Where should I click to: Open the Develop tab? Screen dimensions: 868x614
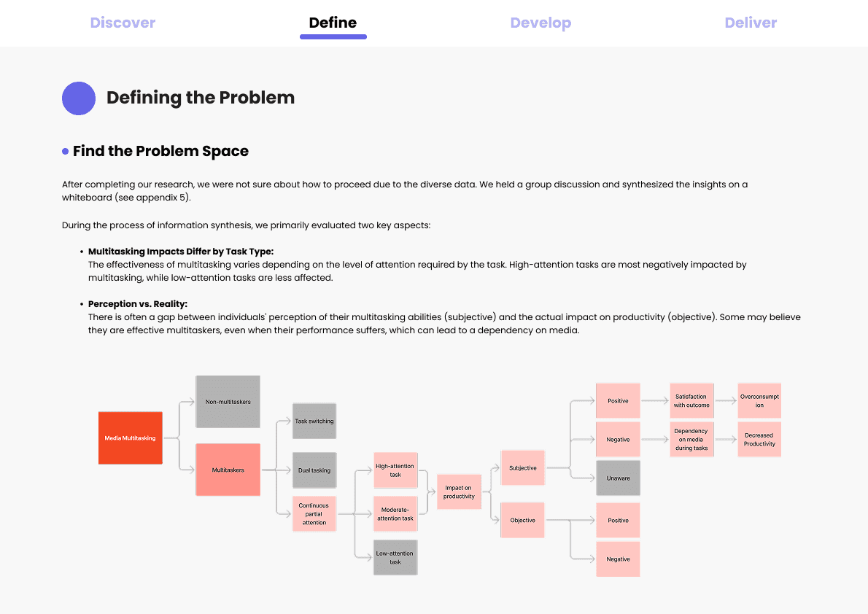click(540, 23)
